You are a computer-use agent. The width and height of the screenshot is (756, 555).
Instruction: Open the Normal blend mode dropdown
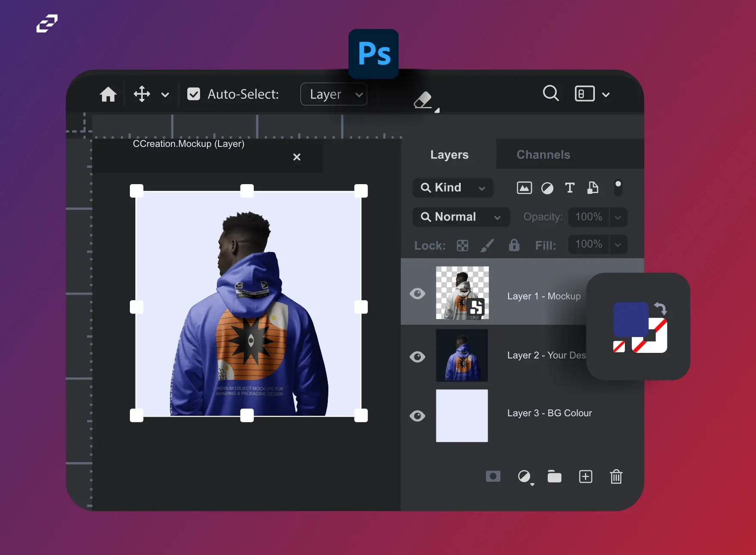[x=461, y=217]
